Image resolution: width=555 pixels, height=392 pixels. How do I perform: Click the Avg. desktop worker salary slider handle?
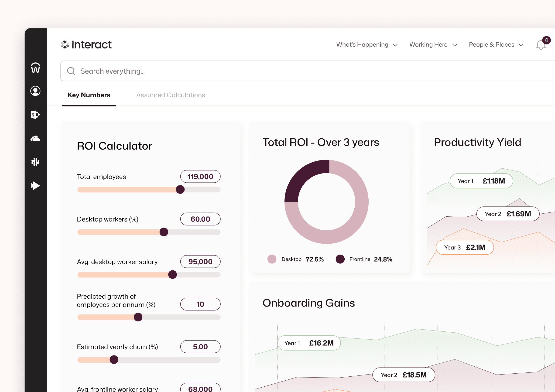point(173,275)
